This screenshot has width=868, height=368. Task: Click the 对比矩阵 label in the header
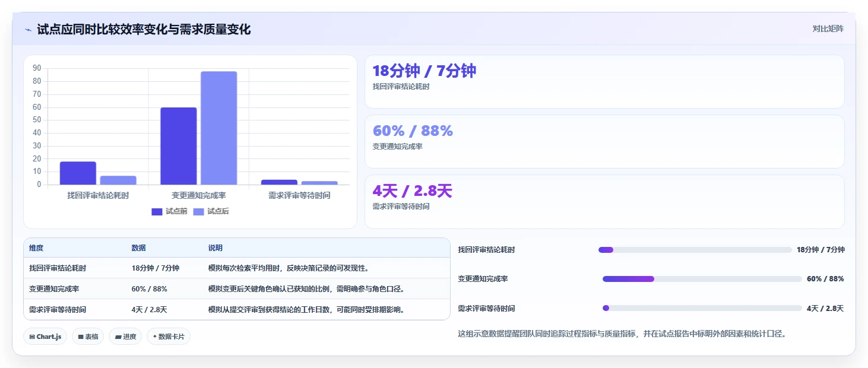pos(828,28)
